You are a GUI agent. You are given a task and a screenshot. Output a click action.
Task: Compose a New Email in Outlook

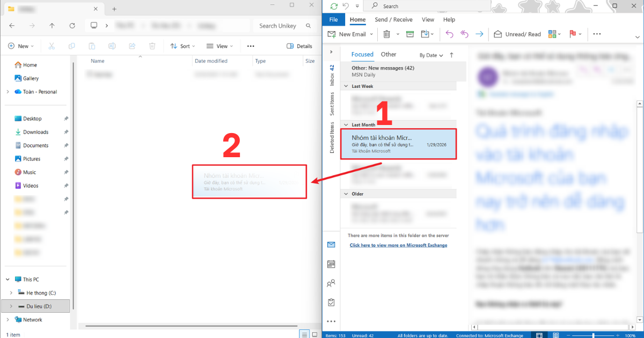pos(350,34)
